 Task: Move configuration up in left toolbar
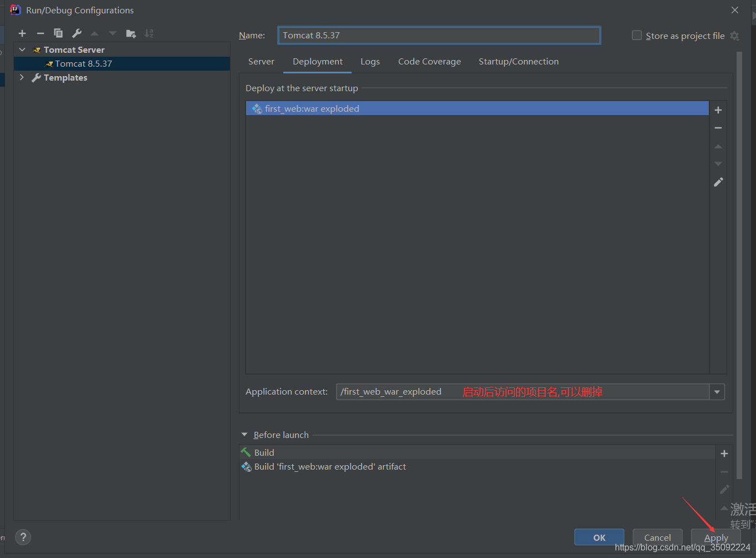94,33
